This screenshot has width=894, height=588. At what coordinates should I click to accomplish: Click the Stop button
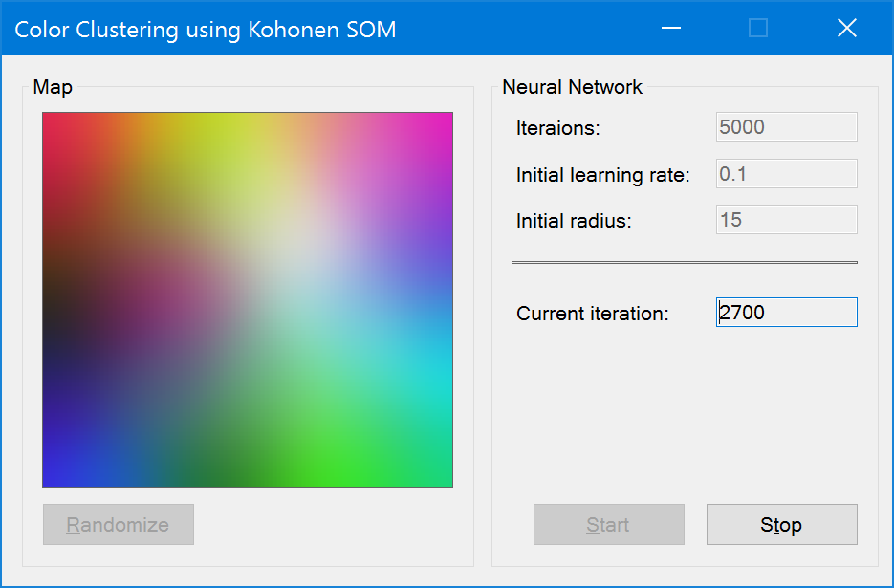coord(781,524)
